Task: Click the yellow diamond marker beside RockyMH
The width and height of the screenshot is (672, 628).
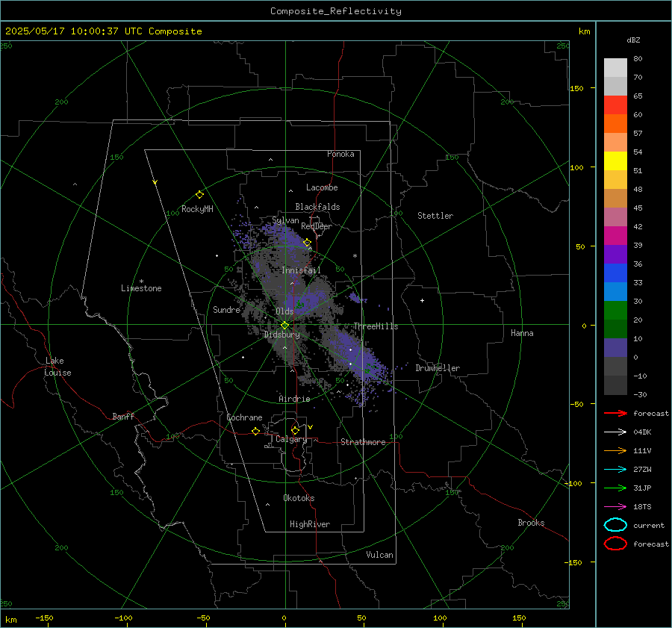Action: tap(199, 195)
